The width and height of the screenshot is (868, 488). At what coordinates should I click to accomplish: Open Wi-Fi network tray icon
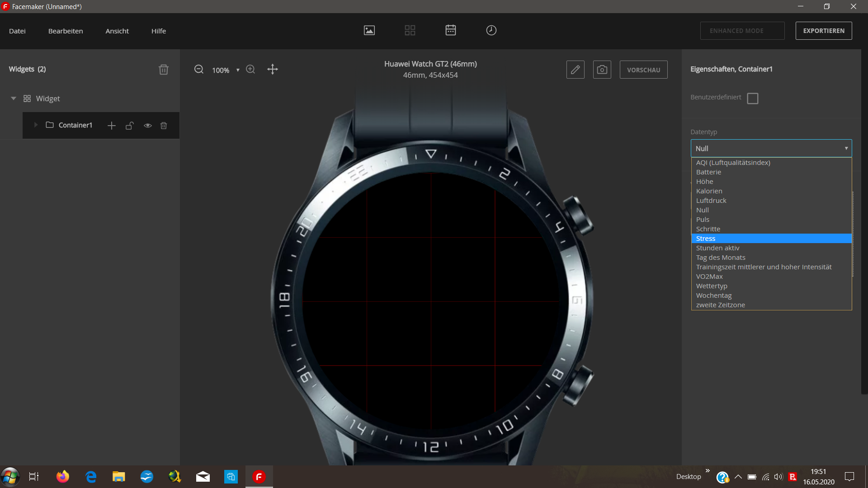click(765, 477)
